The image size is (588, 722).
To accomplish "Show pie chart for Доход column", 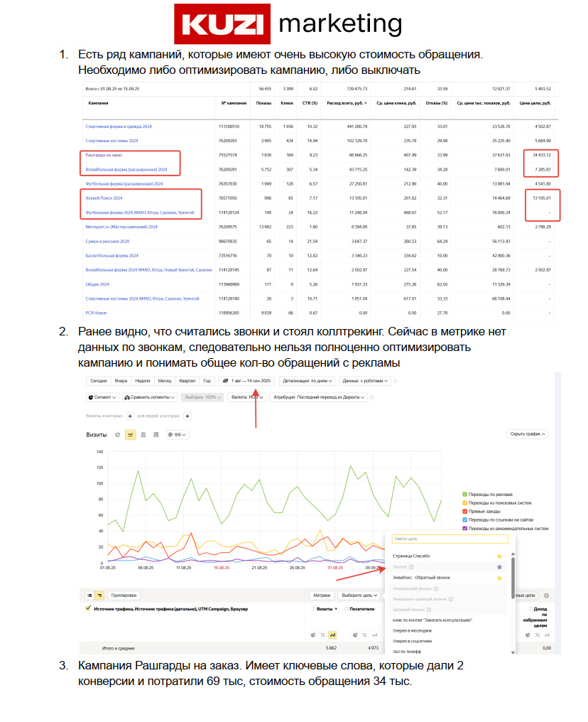I will [528, 635].
